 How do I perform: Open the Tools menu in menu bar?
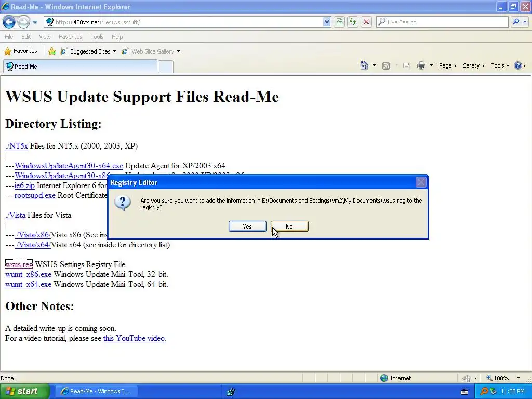point(97,37)
